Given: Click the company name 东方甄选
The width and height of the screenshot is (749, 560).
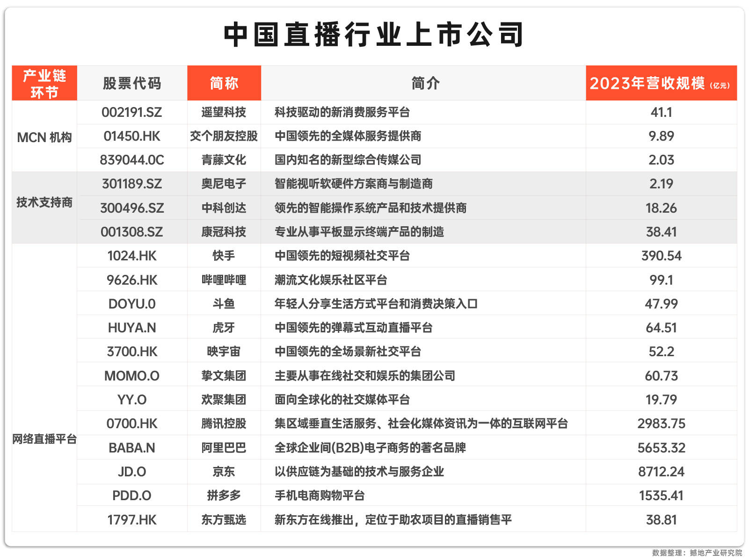Looking at the screenshot, I should coord(224,520).
